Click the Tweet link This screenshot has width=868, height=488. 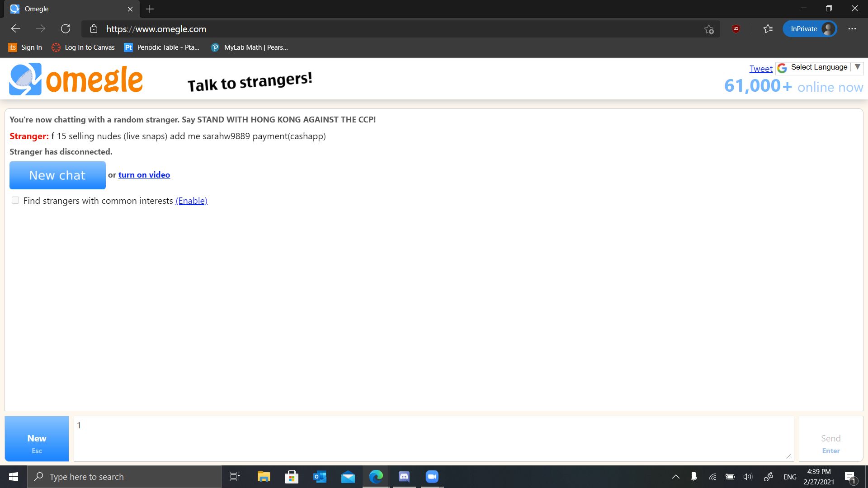click(761, 68)
